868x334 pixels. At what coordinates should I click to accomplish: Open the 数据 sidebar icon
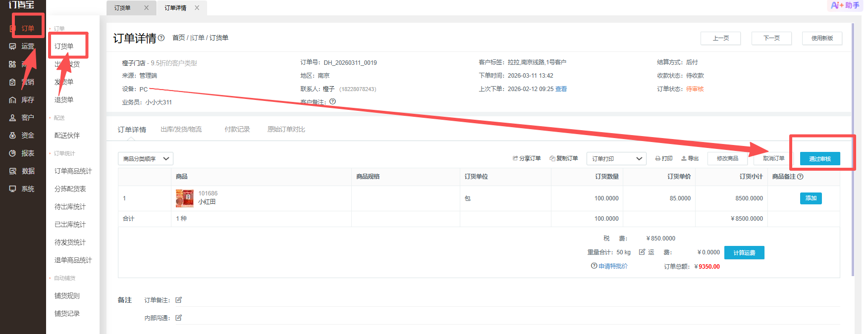click(13, 171)
